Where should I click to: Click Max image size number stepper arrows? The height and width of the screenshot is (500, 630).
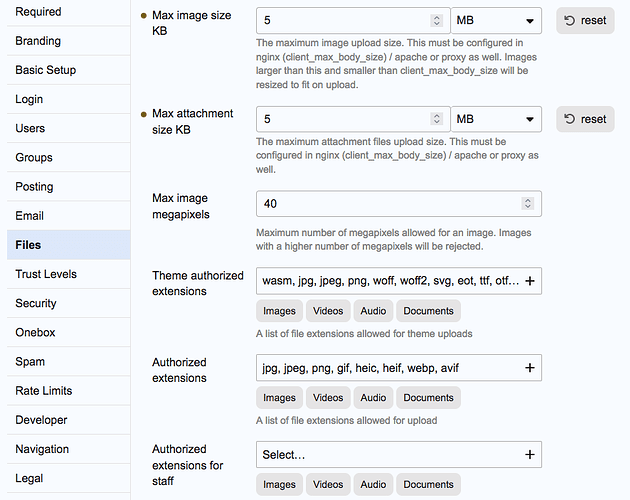pyautogui.click(x=437, y=20)
